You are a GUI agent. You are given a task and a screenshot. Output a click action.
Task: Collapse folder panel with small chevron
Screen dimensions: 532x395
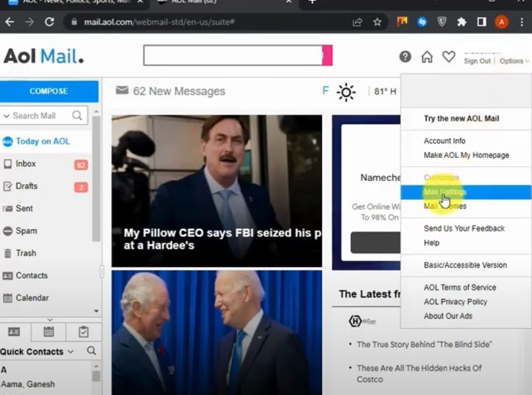point(50,320)
